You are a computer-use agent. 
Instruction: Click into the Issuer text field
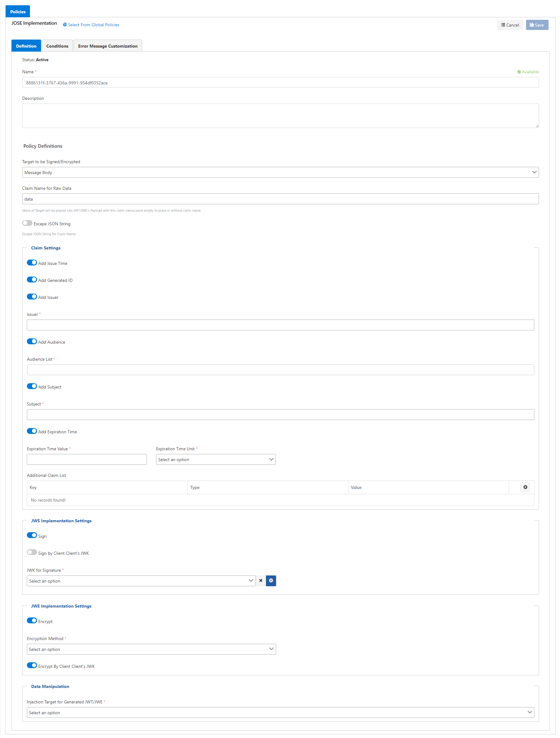pyautogui.click(x=280, y=325)
